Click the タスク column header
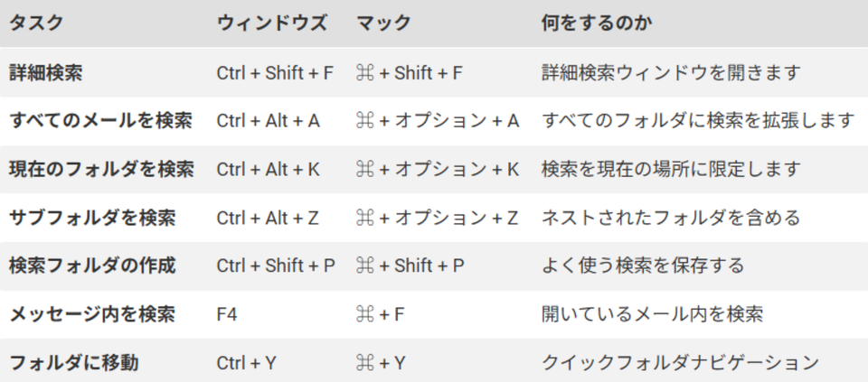This screenshot has height=382, width=868. [x=36, y=23]
